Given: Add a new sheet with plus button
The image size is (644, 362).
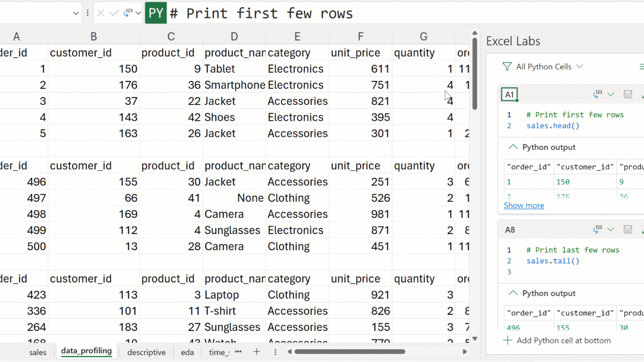Looking at the screenshot, I should point(257,352).
